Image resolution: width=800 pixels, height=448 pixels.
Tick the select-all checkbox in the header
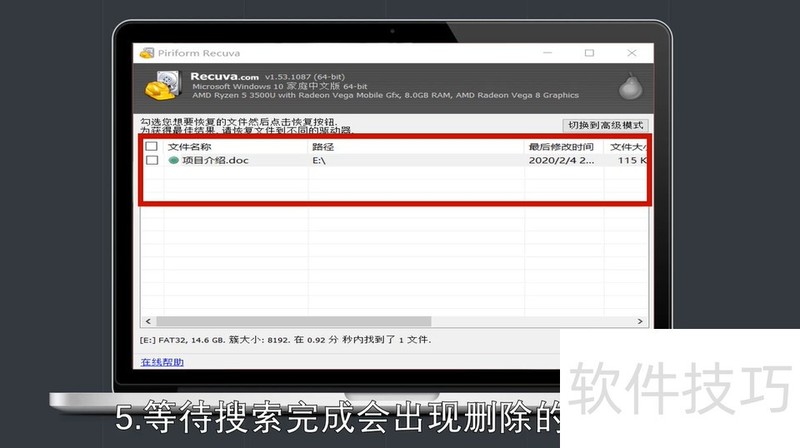coord(152,146)
